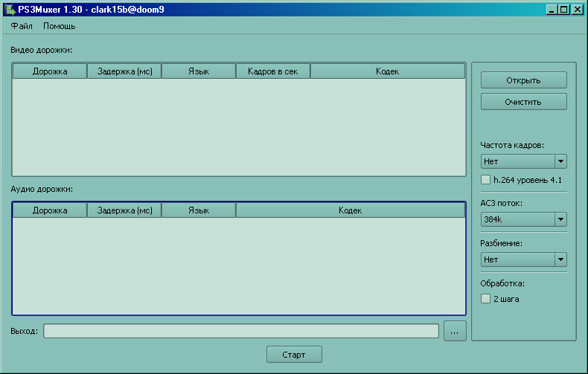Click the Открыть button
588x374 pixels.
523,80
